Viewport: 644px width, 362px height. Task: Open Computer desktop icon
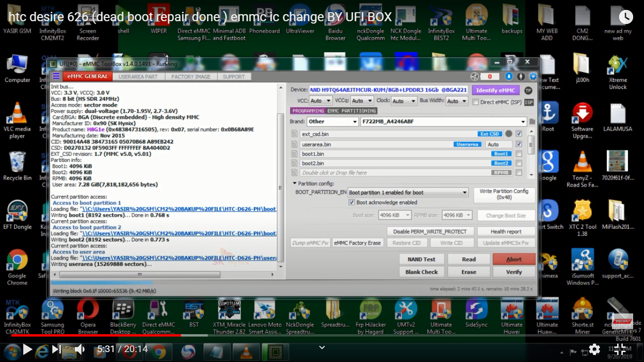point(17,69)
